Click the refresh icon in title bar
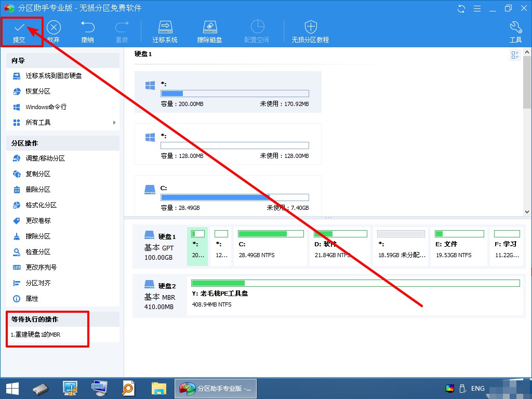The image size is (532, 399). [461, 8]
